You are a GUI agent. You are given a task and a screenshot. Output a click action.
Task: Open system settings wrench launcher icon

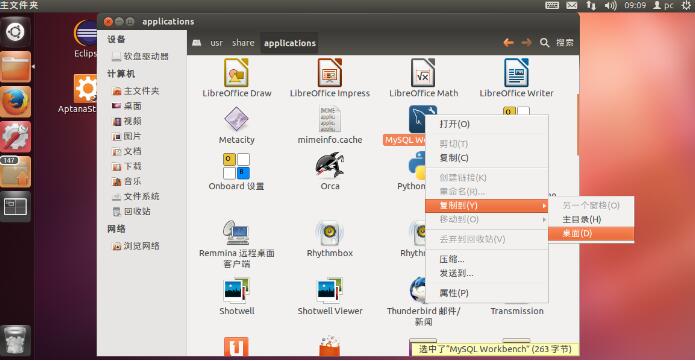(x=16, y=137)
